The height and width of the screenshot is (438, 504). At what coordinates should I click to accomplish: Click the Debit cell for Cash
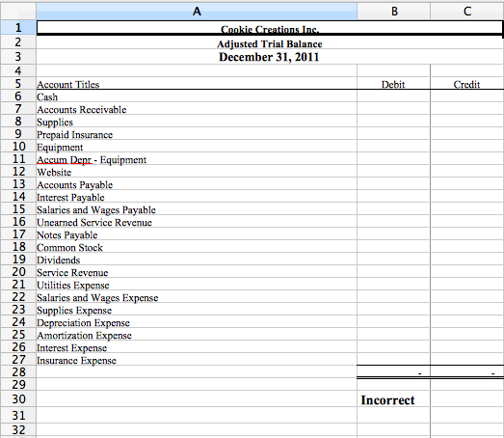pos(393,96)
